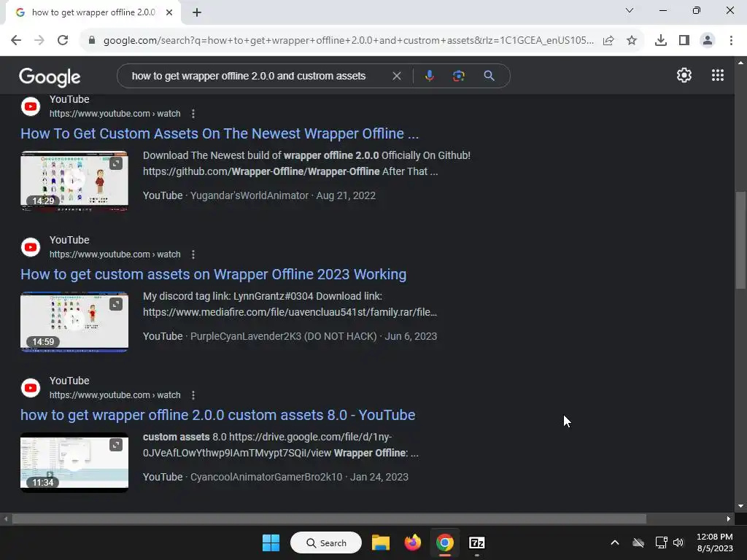The width and height of the screenshot is (747, 560).
Task: Show hidden system tray icons
Action: (x=614, y=542)
